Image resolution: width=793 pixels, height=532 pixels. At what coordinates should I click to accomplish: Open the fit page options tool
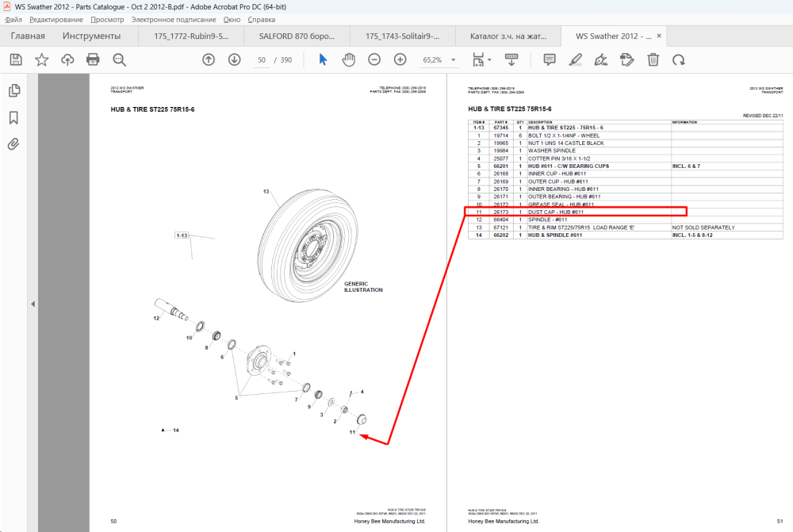tap(478, 59)
